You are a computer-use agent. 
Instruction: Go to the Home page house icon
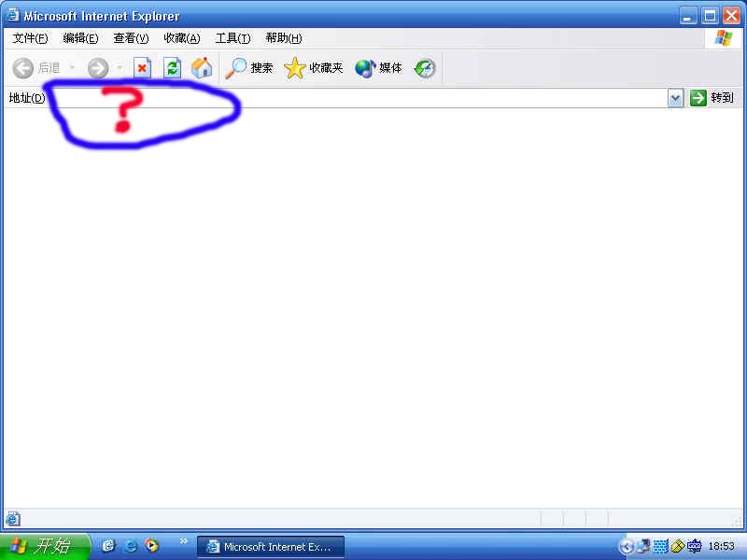click(202, 68)
